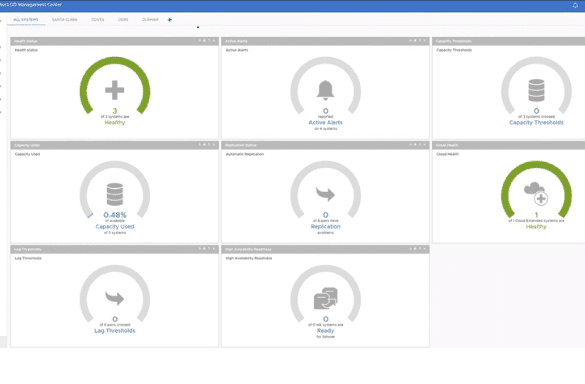Click the database icon in the Capacity Used gauge

tap(115, 194)
